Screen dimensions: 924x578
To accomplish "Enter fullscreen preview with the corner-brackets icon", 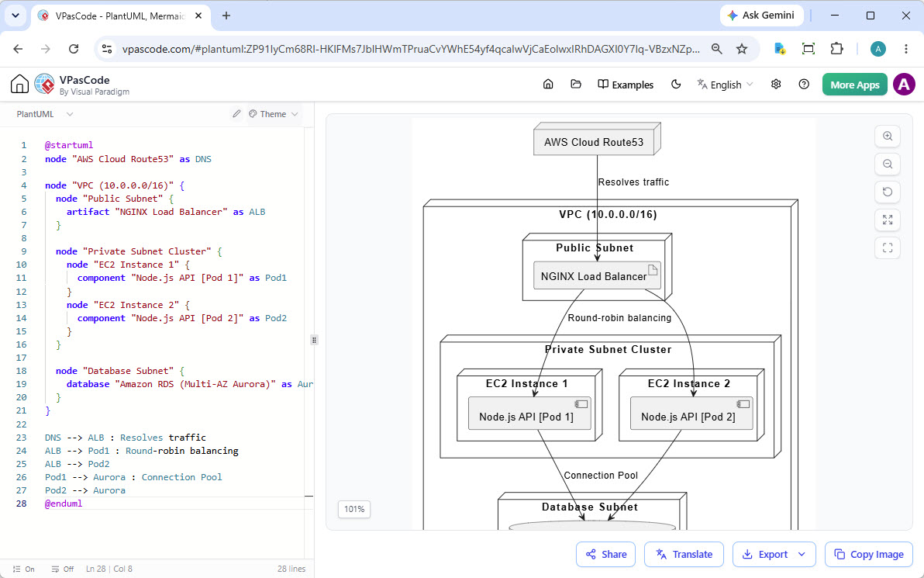I will 888,247.
